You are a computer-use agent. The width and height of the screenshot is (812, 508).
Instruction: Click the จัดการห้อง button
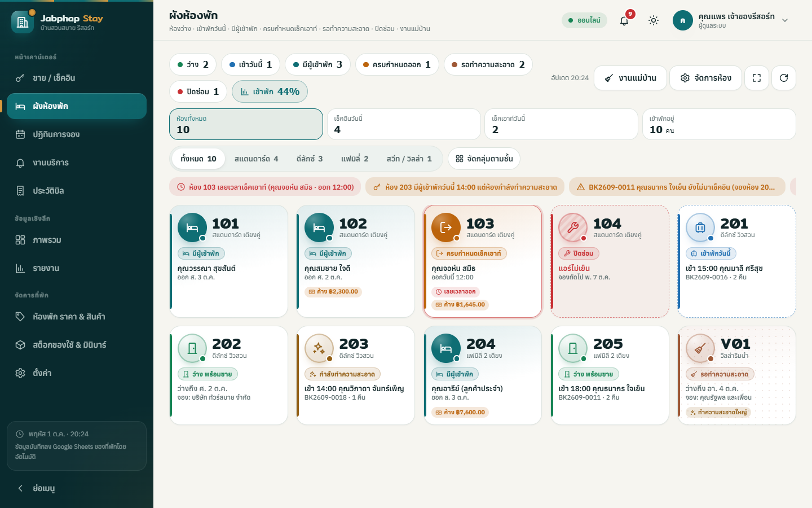pos(705,78)
